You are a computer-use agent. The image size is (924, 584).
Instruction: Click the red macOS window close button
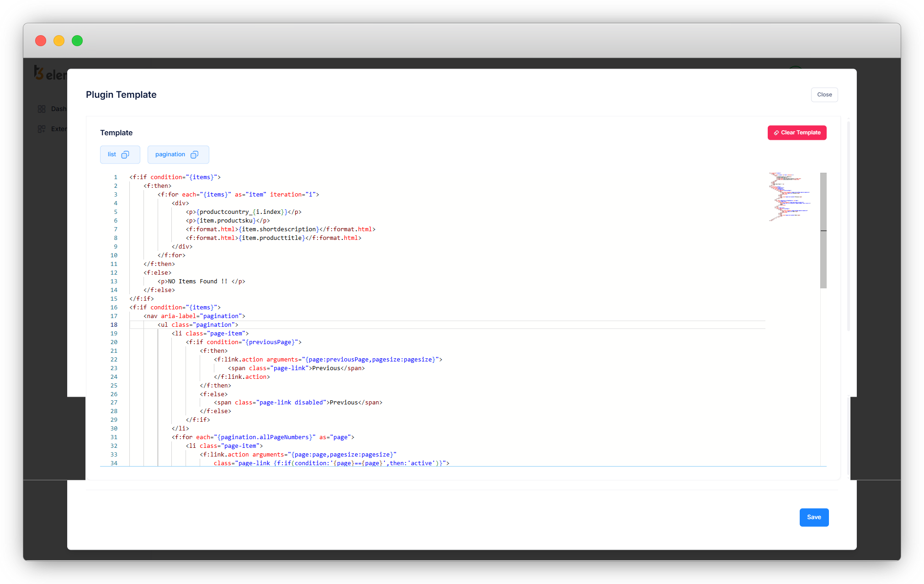pyautogui.click(x=41, y=41)
